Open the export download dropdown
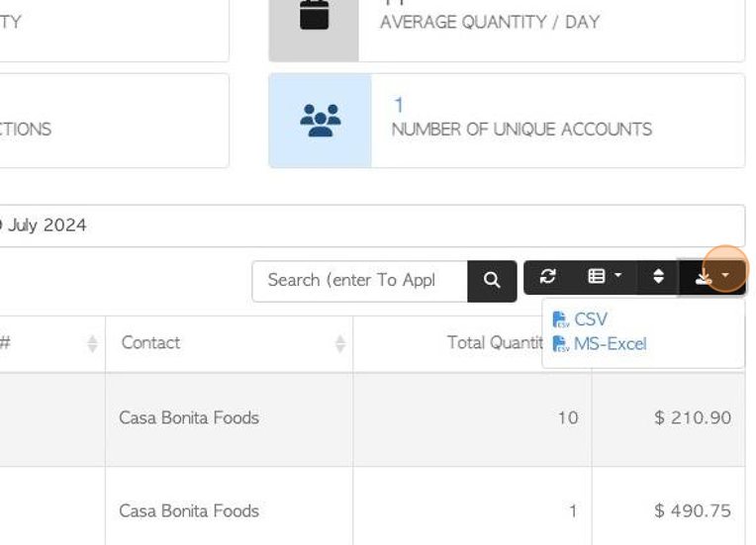 click(712, 278)
